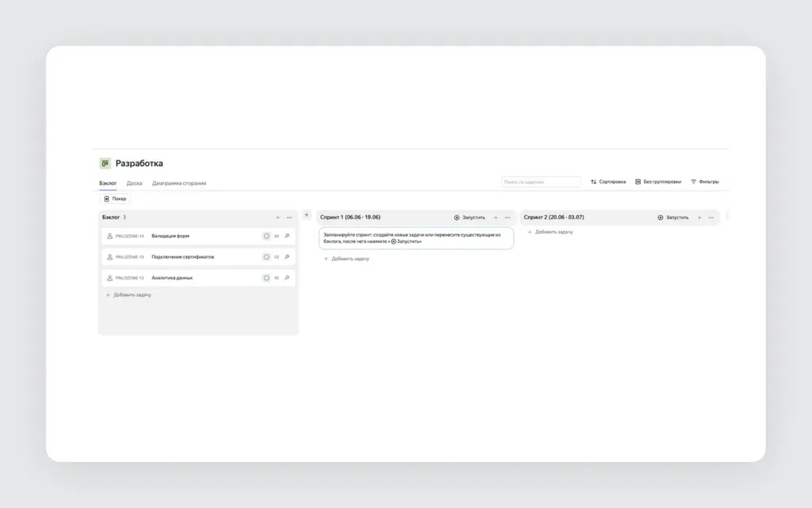
Task: Open the assignee icon for PRILOZENIE-14
Action: pos(109,236)
